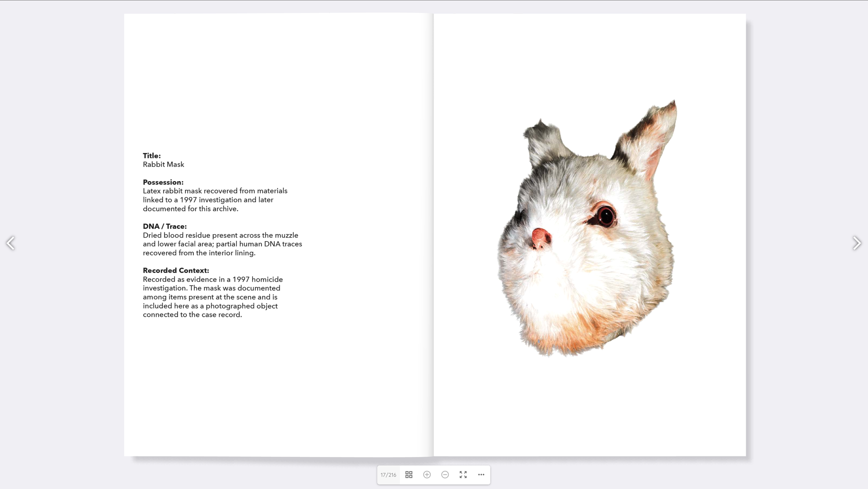Open the more options ellipsis menu

tap(481, 474)
